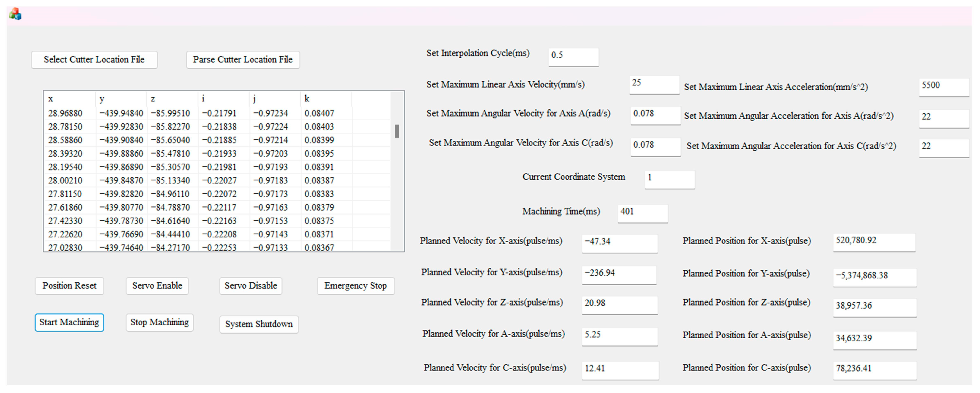Select table row with x value 28.39320
This screenshot has height=393, width=980.
217,154
